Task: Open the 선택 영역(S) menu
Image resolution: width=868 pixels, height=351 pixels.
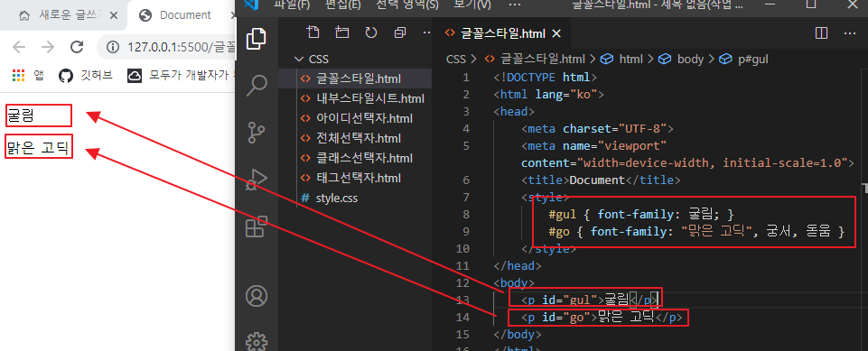Action: tap(406, 5)
